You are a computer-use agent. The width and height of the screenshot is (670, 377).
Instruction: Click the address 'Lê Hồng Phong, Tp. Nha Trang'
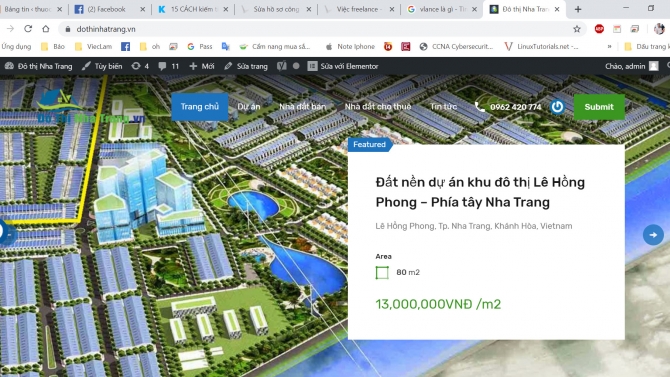pyautogui.click(x=474, y=226)
